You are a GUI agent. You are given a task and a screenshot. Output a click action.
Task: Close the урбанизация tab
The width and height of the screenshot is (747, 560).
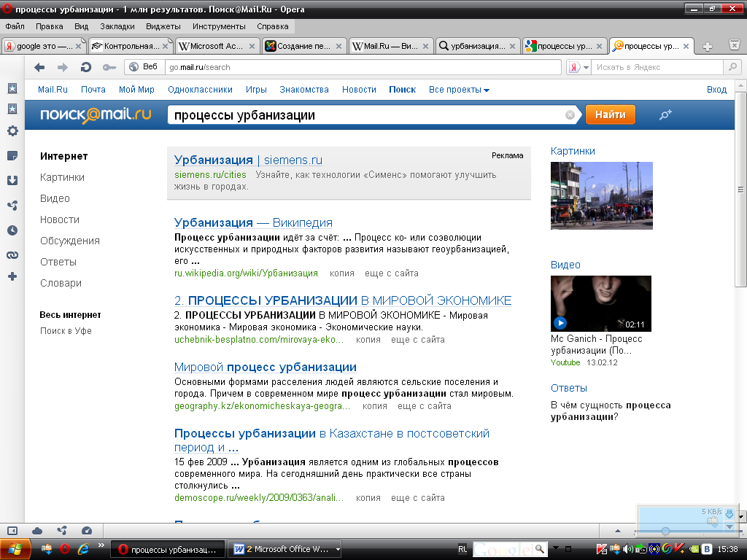point(512,46)
